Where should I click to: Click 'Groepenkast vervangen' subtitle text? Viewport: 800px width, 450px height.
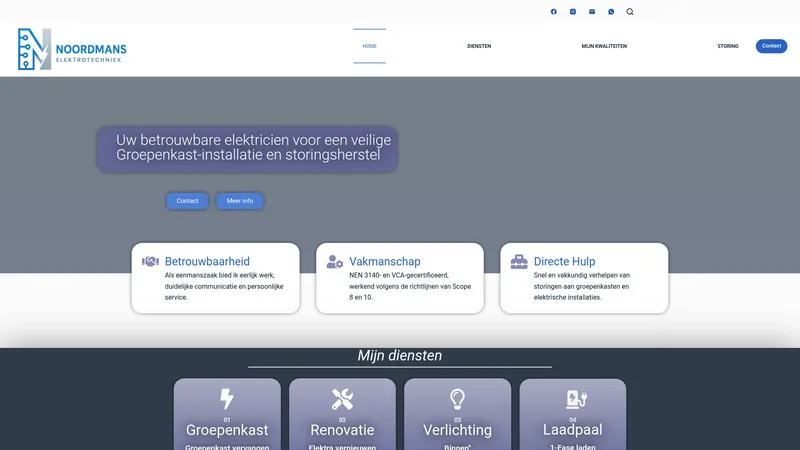click(227, 447)
